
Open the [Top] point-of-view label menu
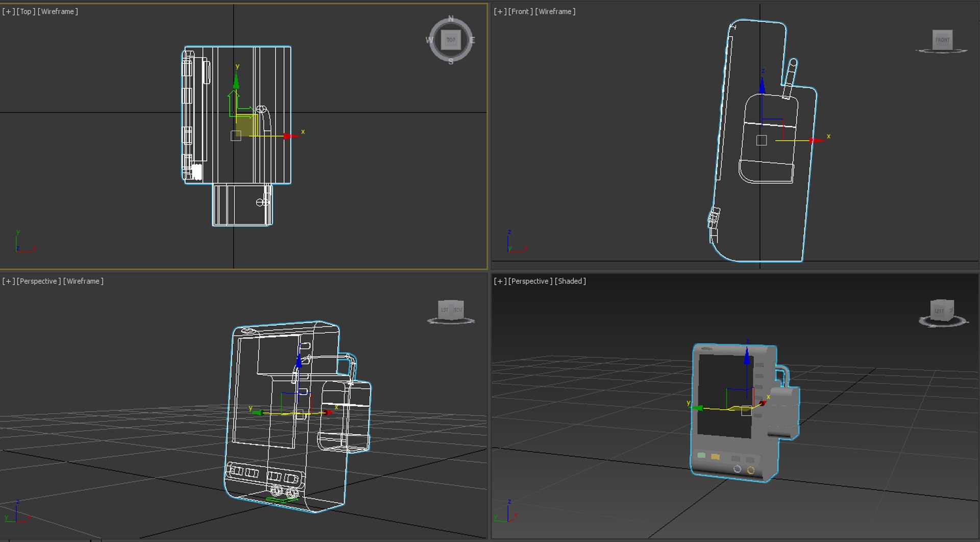26,11
